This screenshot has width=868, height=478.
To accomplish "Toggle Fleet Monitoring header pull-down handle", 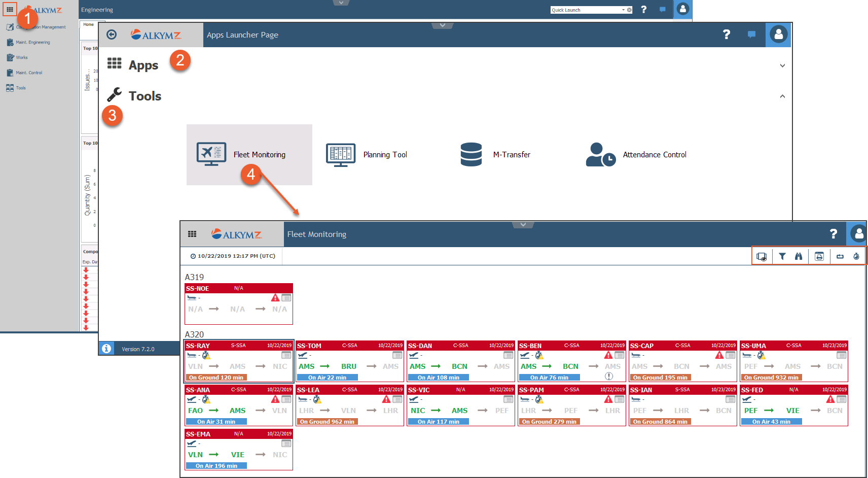I will click(523, 225).
